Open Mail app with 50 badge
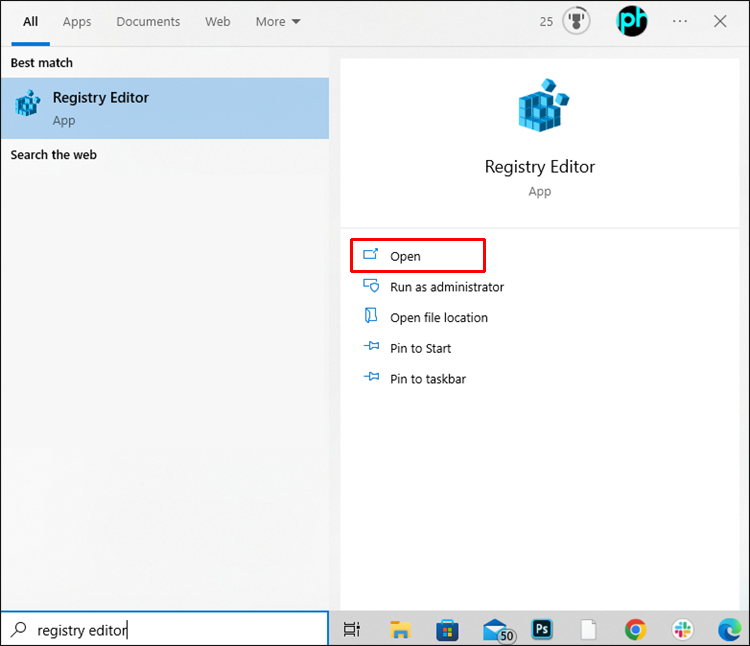Viewport: 750px width, 646px height. click(499, 631)
